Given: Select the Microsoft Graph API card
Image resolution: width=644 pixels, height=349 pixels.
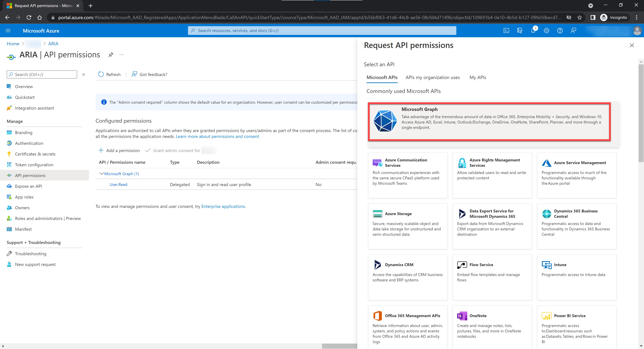Looking at the screenshot, I should click(x=489, y=121).
